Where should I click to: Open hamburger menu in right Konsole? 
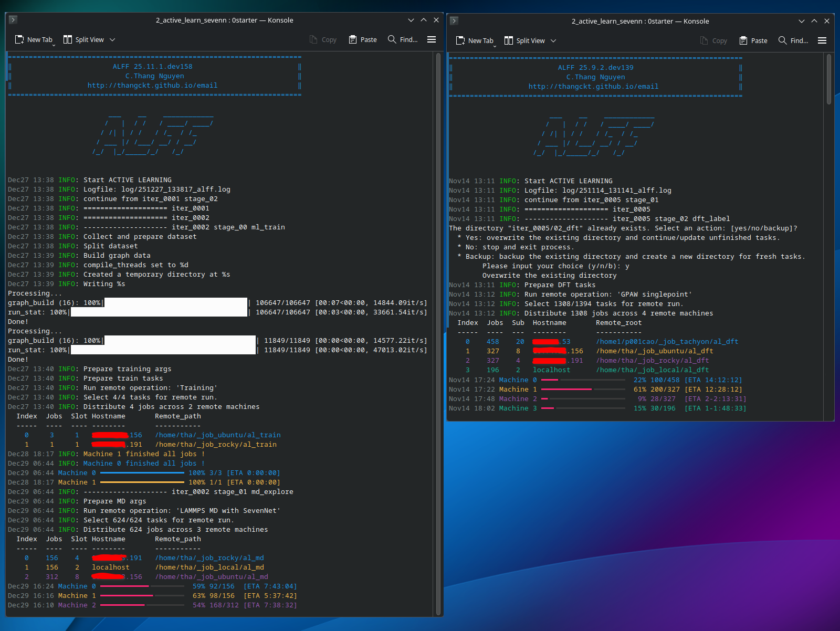click(822, 41)
